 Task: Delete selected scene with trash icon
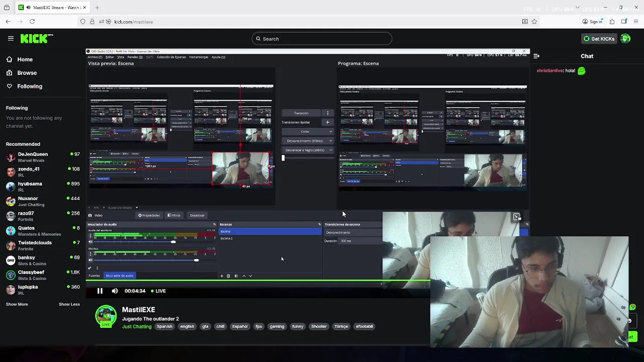pos(228,276)
